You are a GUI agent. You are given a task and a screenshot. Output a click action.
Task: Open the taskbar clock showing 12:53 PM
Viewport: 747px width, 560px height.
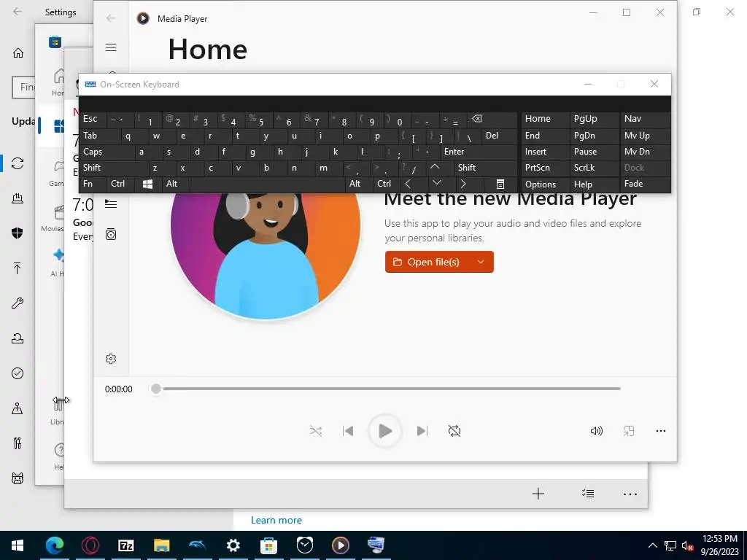(x=720, y=545)
